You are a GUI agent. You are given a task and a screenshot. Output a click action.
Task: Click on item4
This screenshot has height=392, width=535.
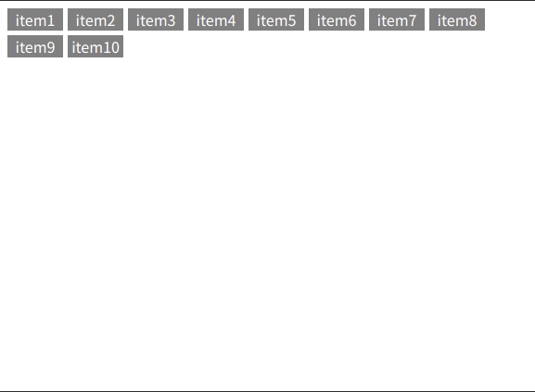pos(216,19)
